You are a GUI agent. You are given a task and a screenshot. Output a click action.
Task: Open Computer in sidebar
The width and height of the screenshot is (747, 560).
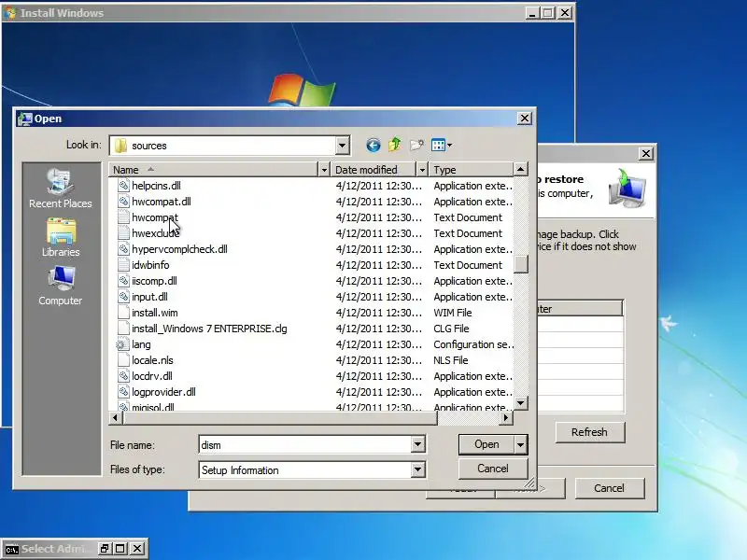61,287
